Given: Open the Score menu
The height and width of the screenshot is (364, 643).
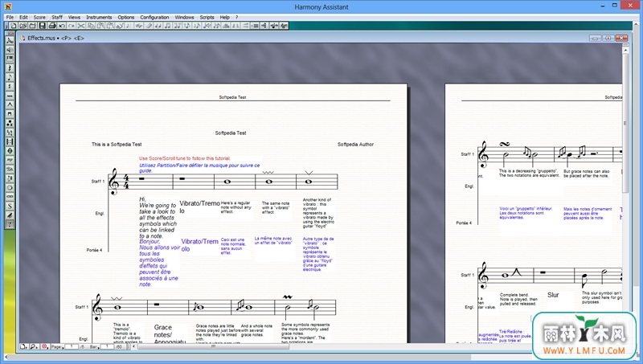Looking at the screenshot, I should (x=39, y=17).
